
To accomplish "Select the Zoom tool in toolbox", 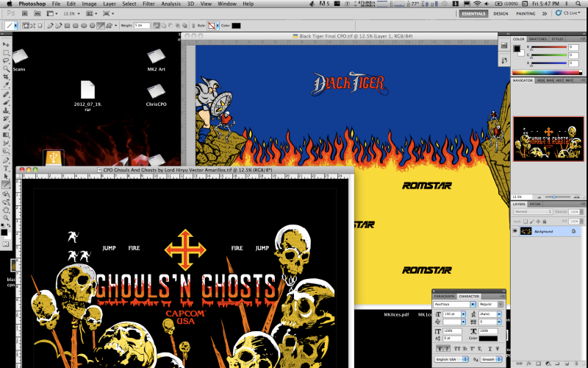I will coord(6,218).
